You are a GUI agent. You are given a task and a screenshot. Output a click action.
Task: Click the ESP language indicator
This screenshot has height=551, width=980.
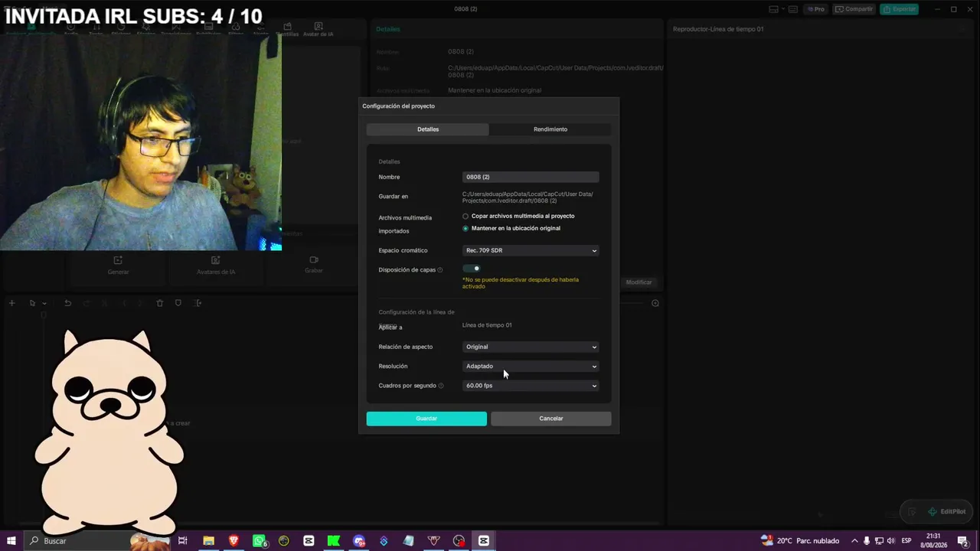[906, 541]
